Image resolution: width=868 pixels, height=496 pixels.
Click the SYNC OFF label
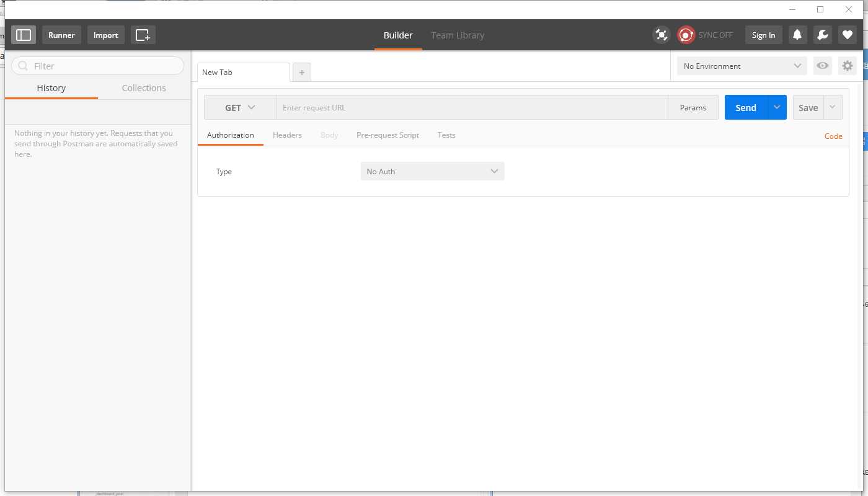tap(715, 35)
